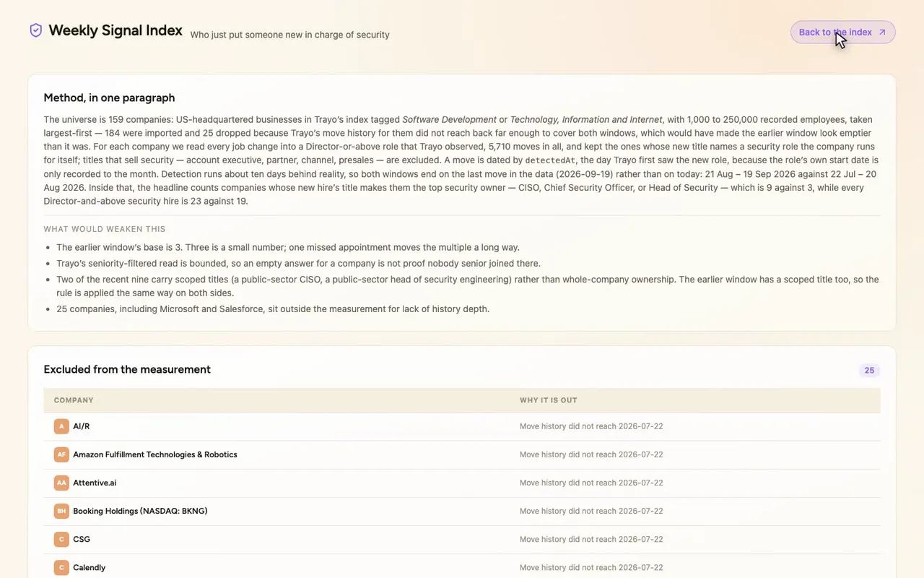Click the reason text in the Attentive.ai row
This screenshot has height=578, width=924.
(591, 483)
